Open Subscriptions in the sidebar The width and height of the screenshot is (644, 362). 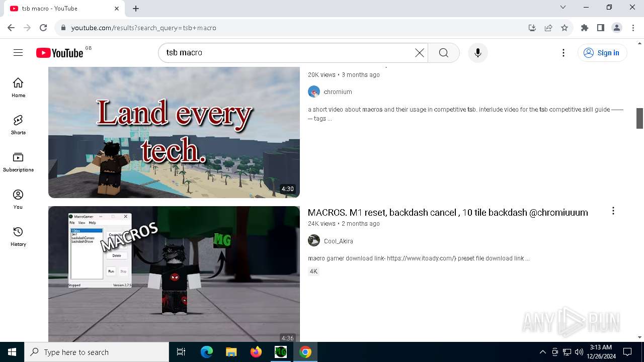18,162
